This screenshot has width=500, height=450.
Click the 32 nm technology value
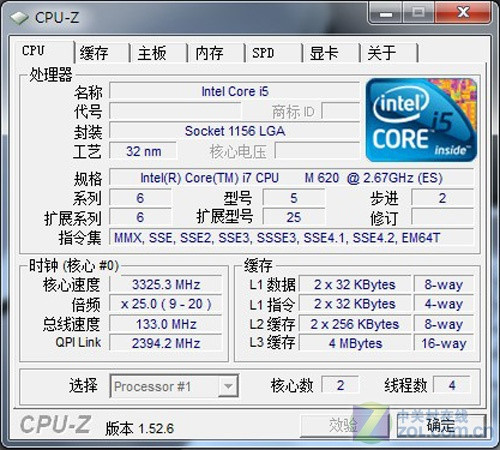(143, 151)
